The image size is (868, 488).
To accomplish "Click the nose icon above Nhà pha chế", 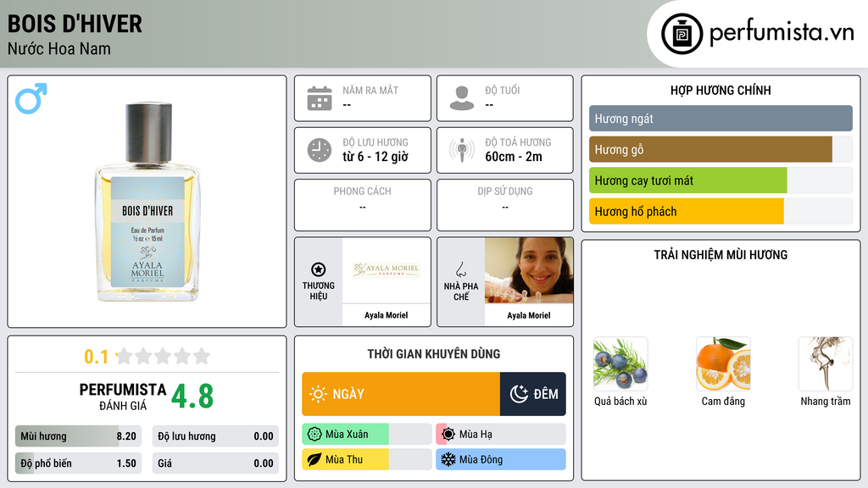I will tap(460, 270).
